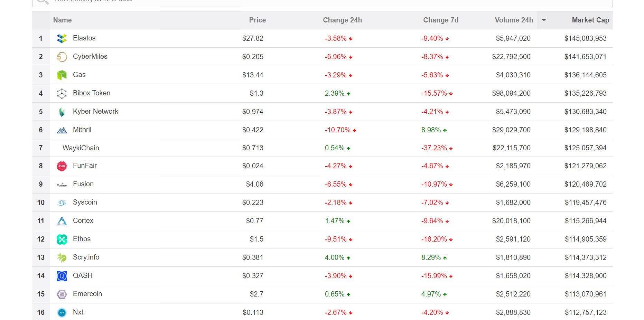644x320 pixels.
Task: Sort by Market Cap column header
Action: tap(590, 20)
